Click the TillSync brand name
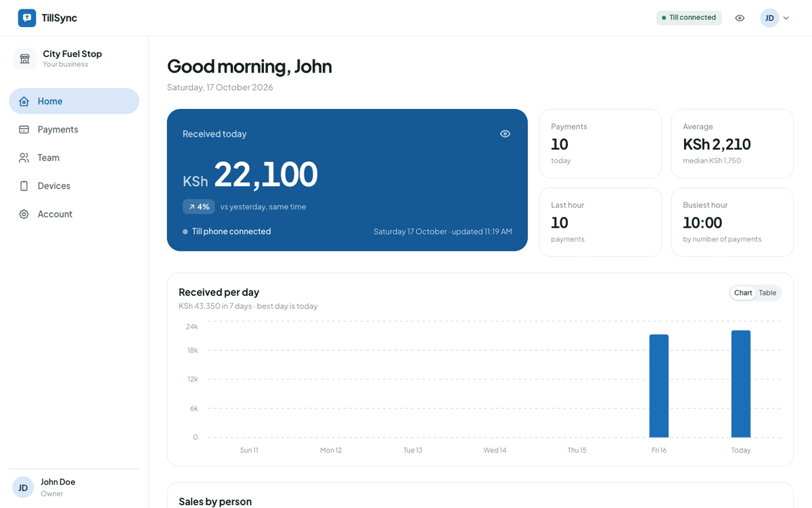The width and height of the screenshot is (812, 508). pyautogui.click(x=59, y=18)
